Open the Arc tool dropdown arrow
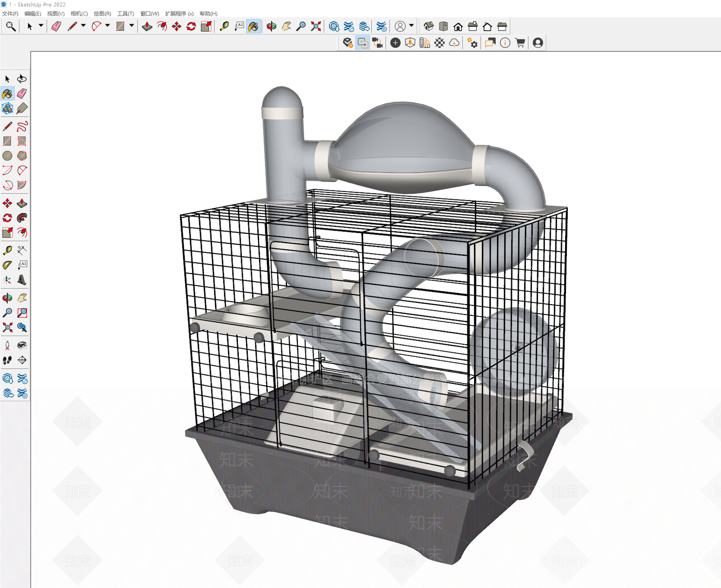Viewport: 721px width, 588px height. [x=107, y=26]
